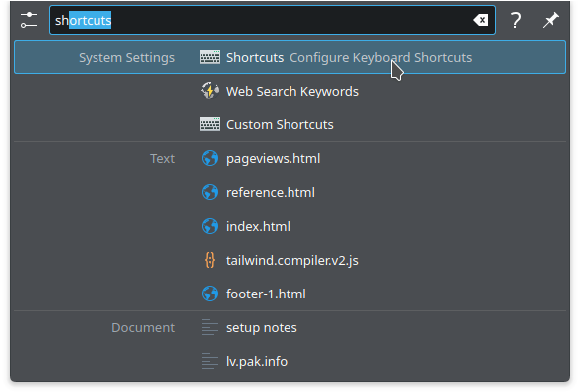The width and height of the screenshot is (580, 392).
Task: Open the setup notes document result
Action: point(290,327)
